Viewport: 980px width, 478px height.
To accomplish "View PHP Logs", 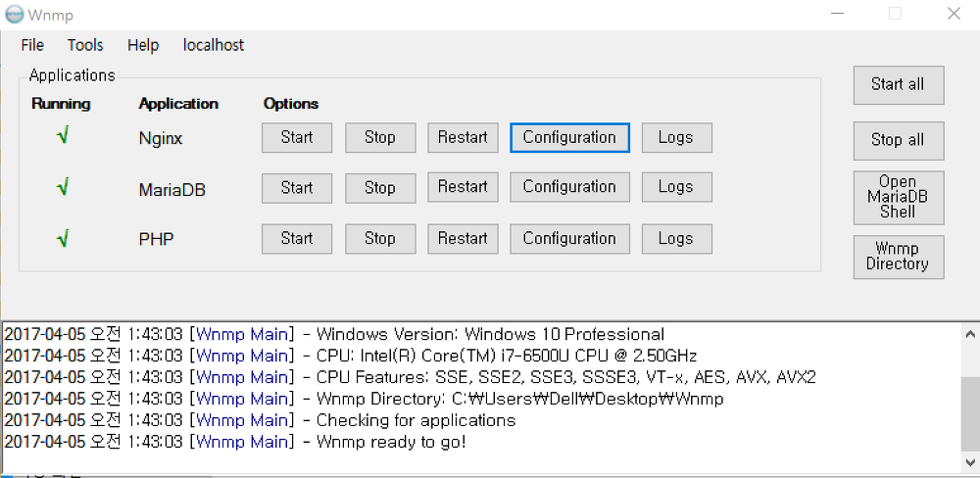I will click(x=676, y=239).
